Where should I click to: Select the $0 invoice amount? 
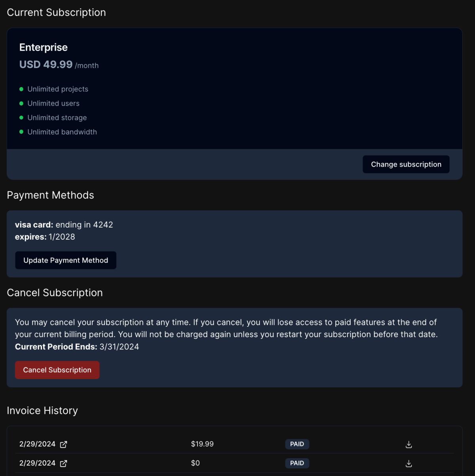[x=196, y=463]
